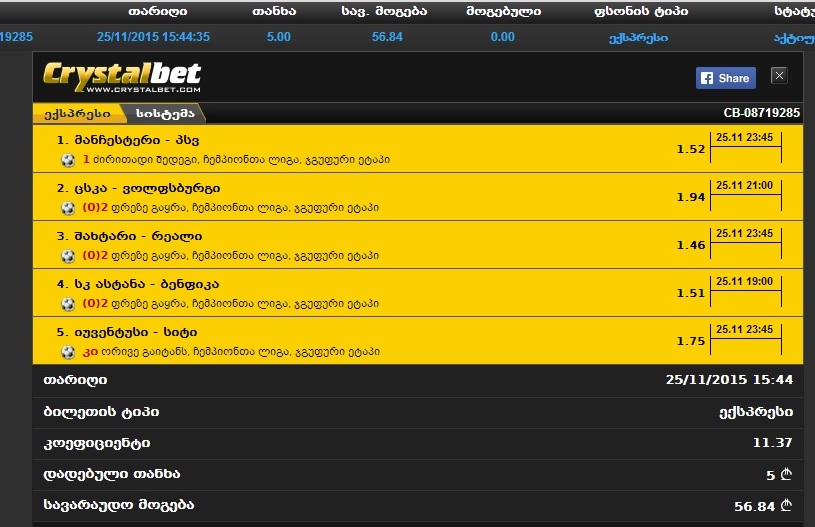Click amount 5.00 in bet table row
815x527 pixels.
(279, 37)
